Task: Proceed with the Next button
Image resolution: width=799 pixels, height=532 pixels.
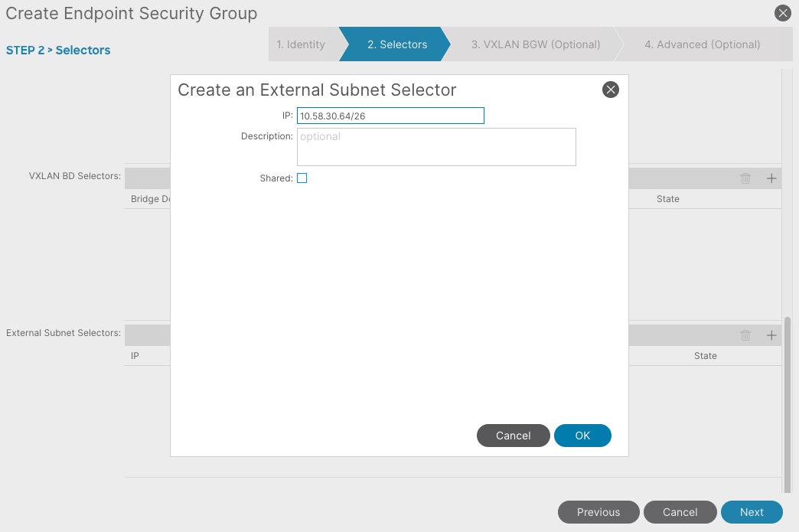Action: pos(752,512)
